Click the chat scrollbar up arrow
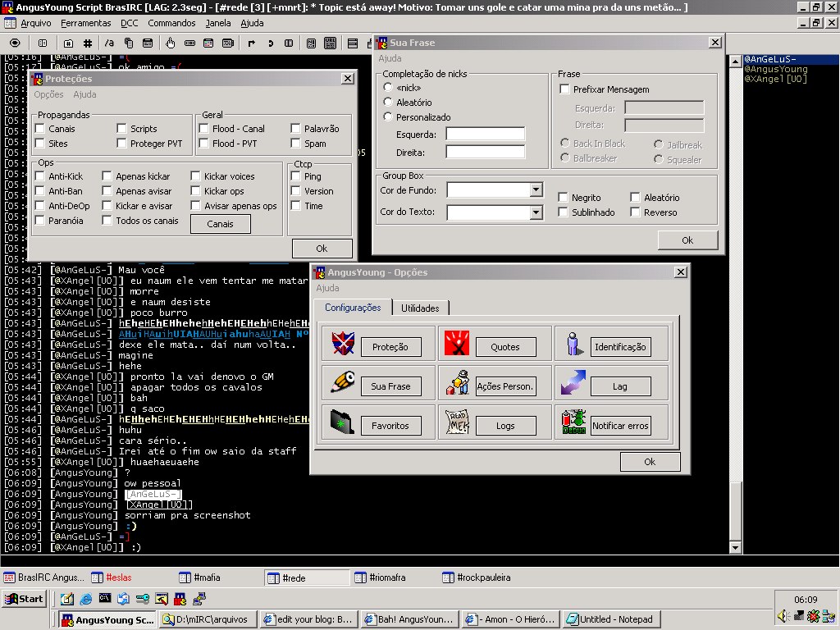This screenshot has height=630, width=840. [x=736, y=61]
